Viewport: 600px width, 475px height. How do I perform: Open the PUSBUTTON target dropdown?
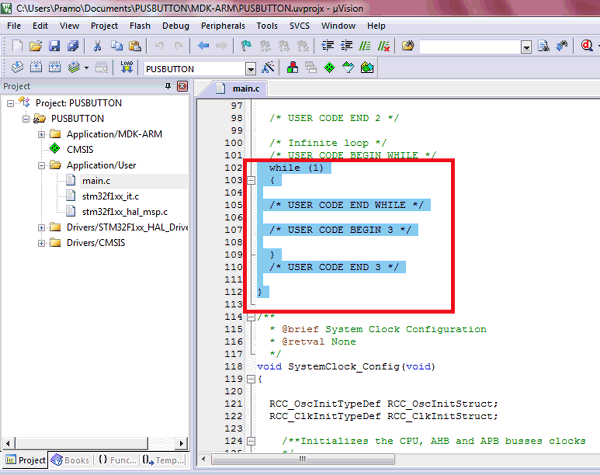[249, 69]
